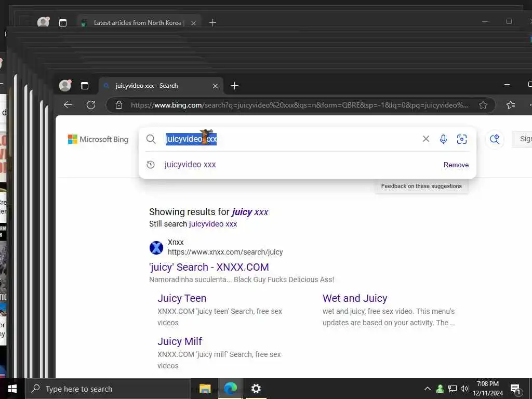Open the volume control in tray
This screenshot has height=399, width=532.
pyautogui.click(x=464, y=389)
